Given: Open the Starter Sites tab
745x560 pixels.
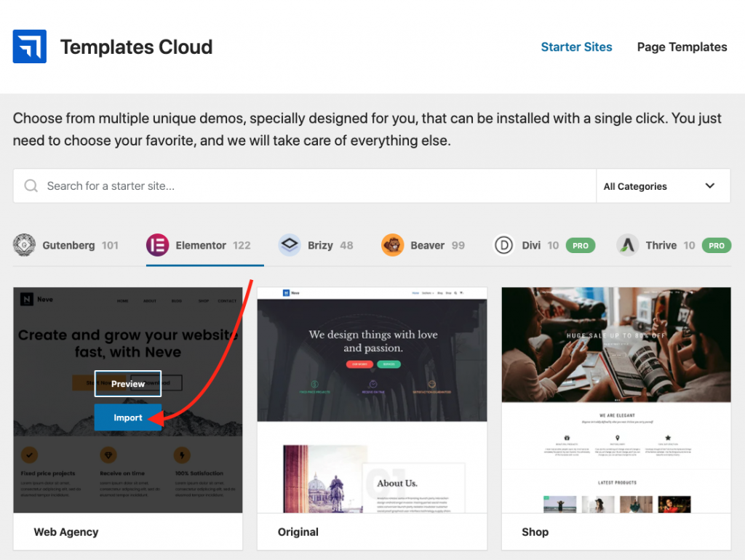Looking at the screenshot, I should (x=576, y=47).
